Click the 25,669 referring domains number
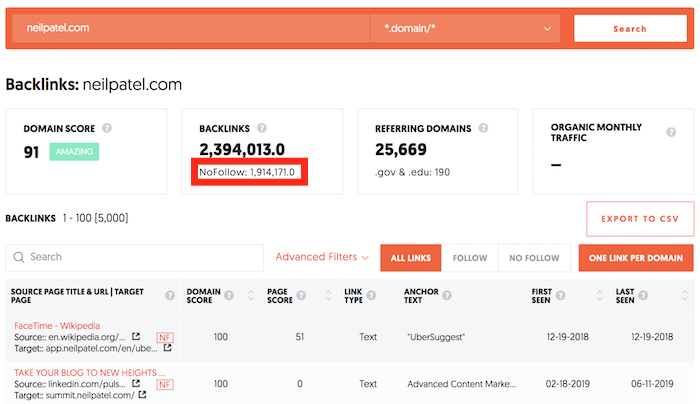The height and width of the screenshot is (404, 700). pos(401,150)
